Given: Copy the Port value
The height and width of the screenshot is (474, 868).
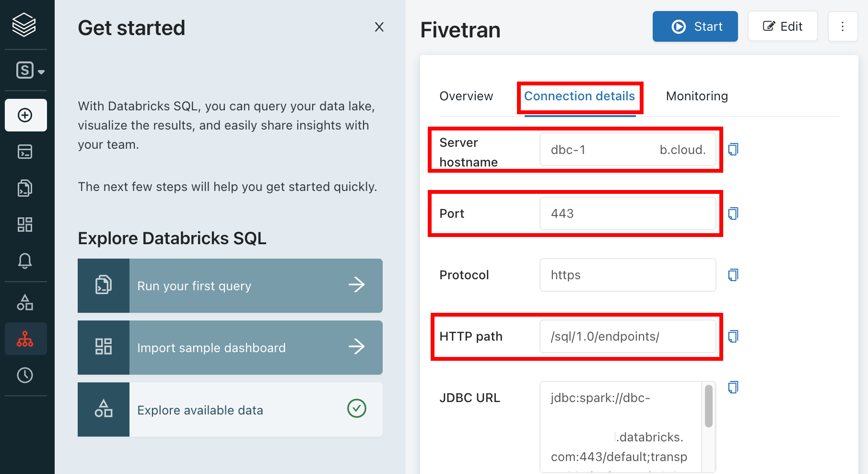Looking at the screenshot, I should coord(733,213).
